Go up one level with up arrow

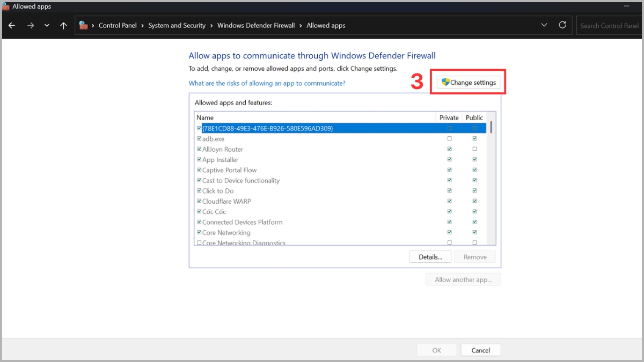tap(63, 25)
